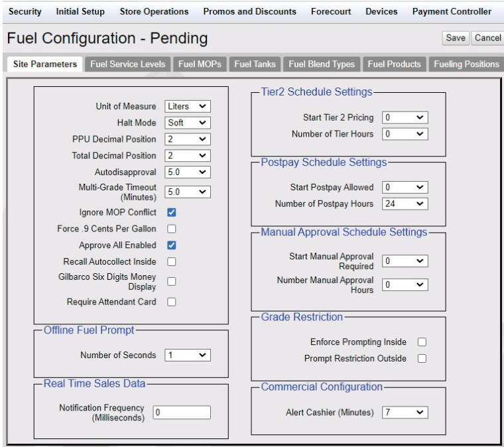Screen dimensions: 504x447
Task: Open the Alert Cashier (Minutes) dropdown
Action: point(405,413)
